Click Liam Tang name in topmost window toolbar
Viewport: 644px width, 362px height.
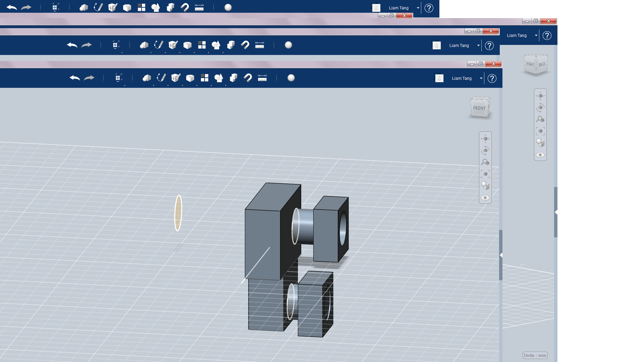click(399, 8)
